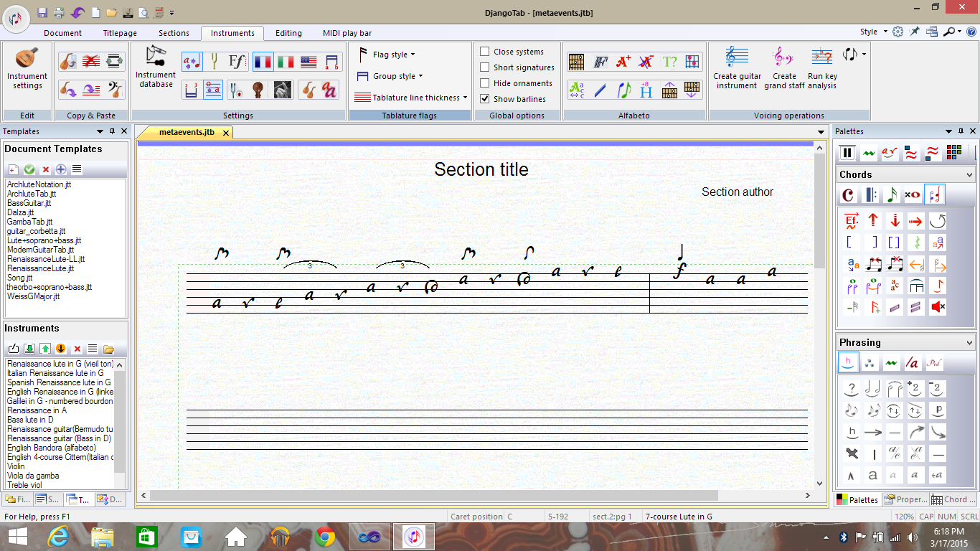Switch to the Editing ribbon tab
Viewport: 980px width, 551px height.
(x=288, y=33)
